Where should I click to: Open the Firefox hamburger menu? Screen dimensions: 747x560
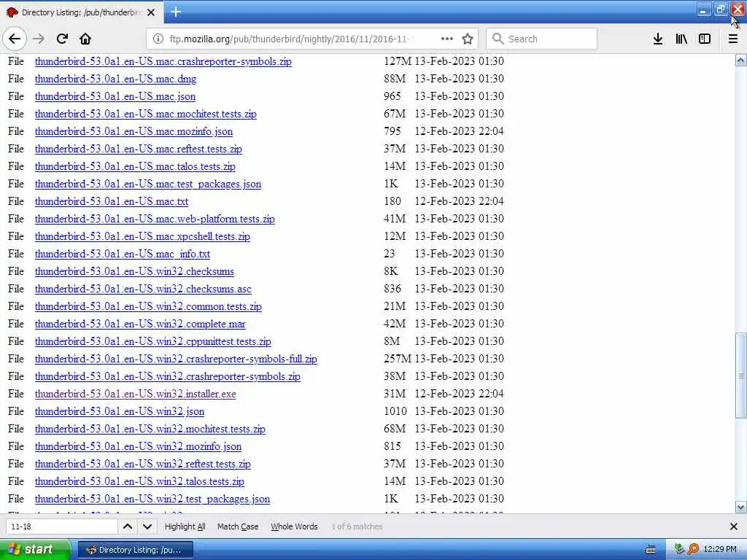[732, 39]
